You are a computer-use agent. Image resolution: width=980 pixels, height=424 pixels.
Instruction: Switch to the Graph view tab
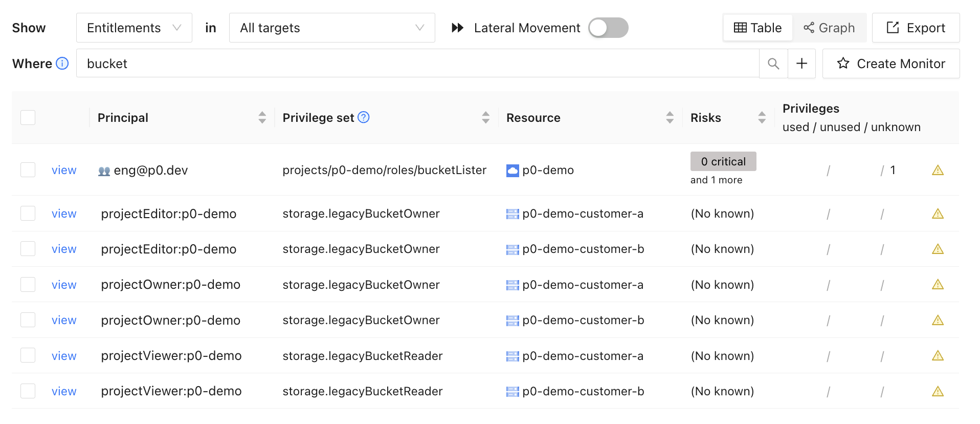click(x=829, y=28)
